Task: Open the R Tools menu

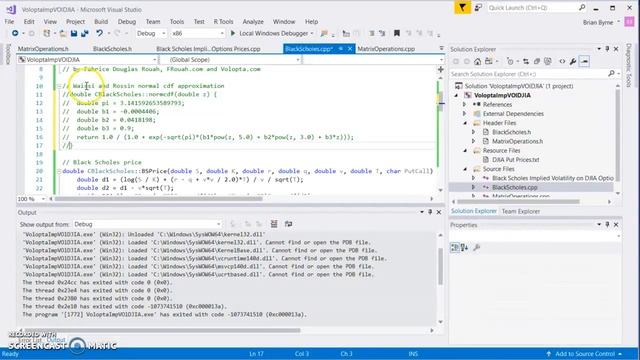Action: pyautogui.click(x=223, y=22)
